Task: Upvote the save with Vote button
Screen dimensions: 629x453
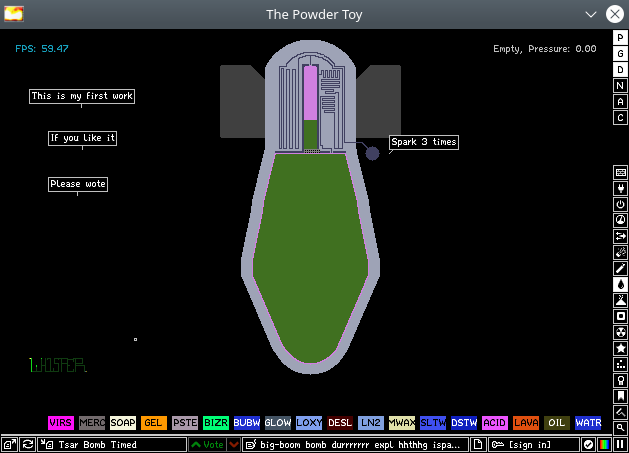Action: pyautogui.click(x=207, y=445)
